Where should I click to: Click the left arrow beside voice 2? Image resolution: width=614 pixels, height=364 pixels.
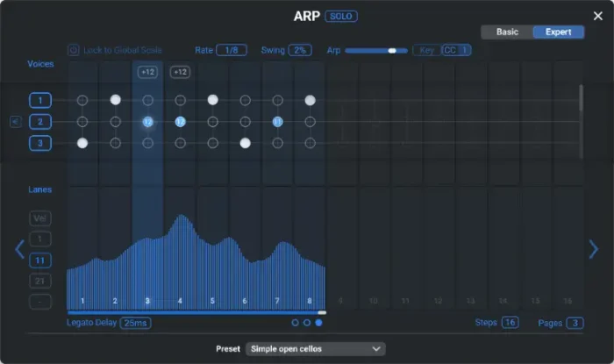(16, 122)
